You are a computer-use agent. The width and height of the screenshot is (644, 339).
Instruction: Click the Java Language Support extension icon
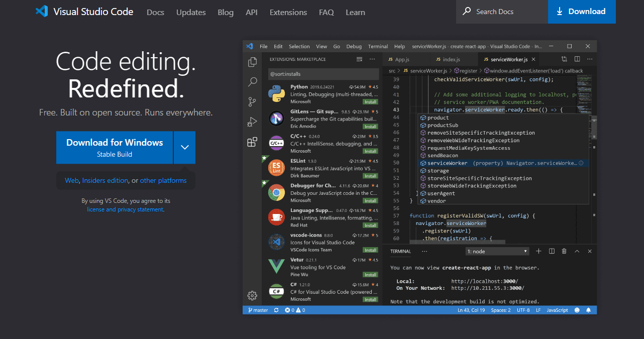point(276,217)
